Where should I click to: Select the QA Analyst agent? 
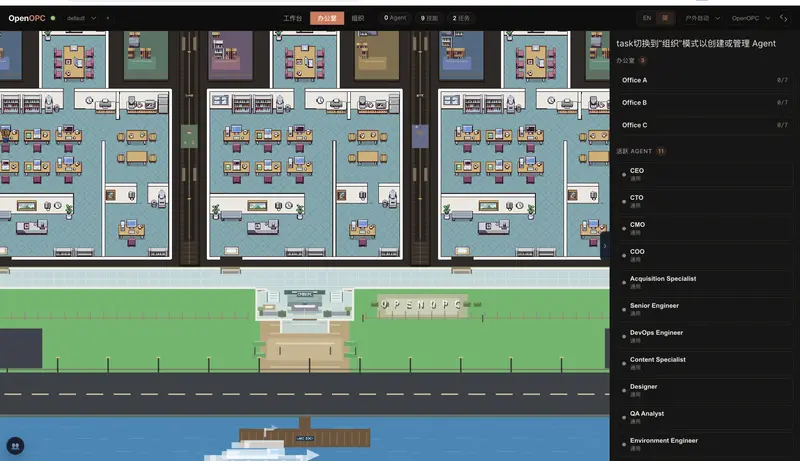(x=704, y=417)
